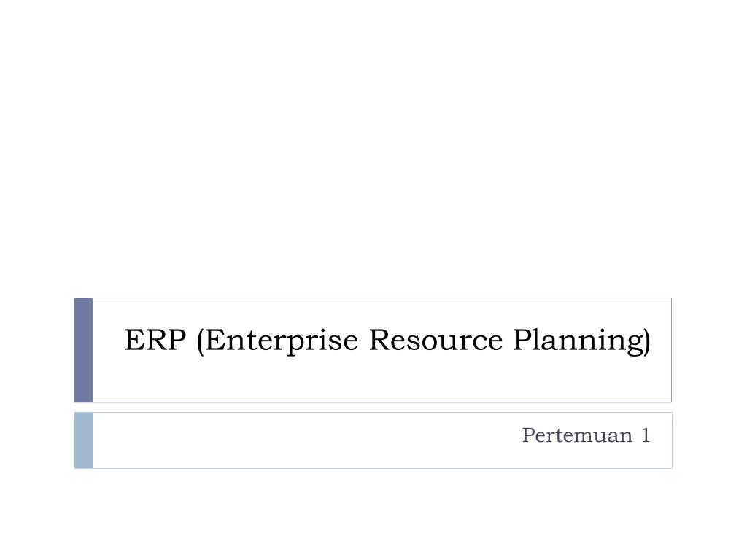This screenshot has height=560, width=747.
Task: Select the Pertemuan 1 subtitle text
Action: coord(586,435)
